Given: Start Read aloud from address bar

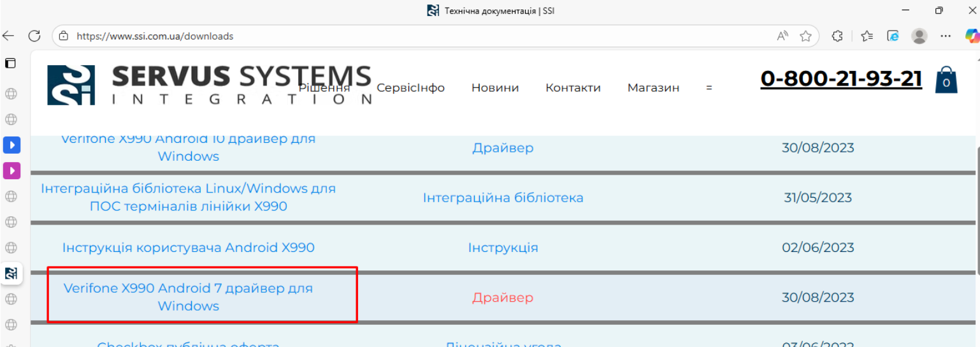Looking at the screenshot, I should click(x=783, y=36).
